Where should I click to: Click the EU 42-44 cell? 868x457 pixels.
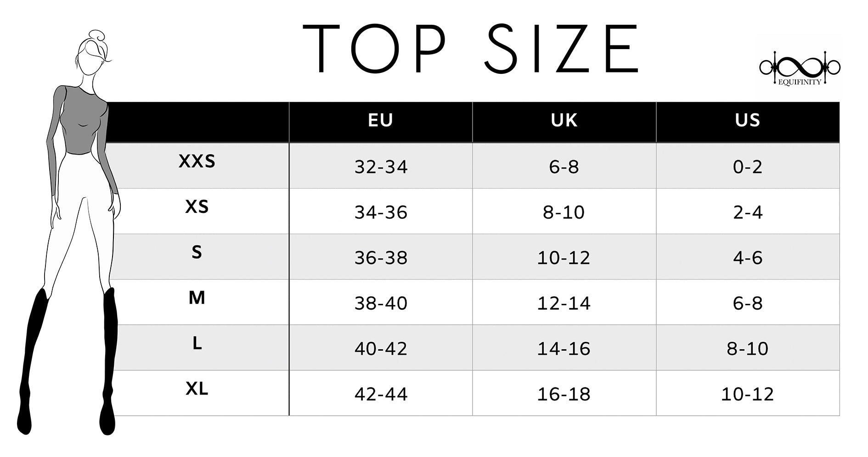coord(381,394)
